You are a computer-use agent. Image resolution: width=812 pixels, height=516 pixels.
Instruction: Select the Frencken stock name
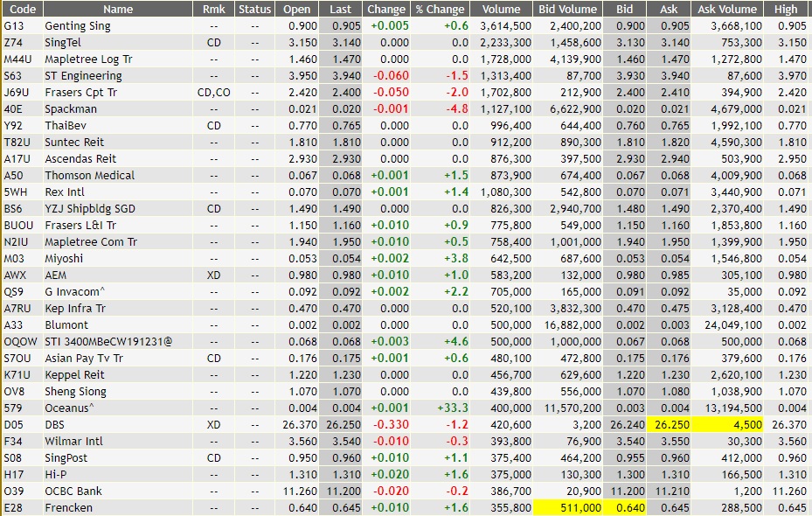[69, 508]
